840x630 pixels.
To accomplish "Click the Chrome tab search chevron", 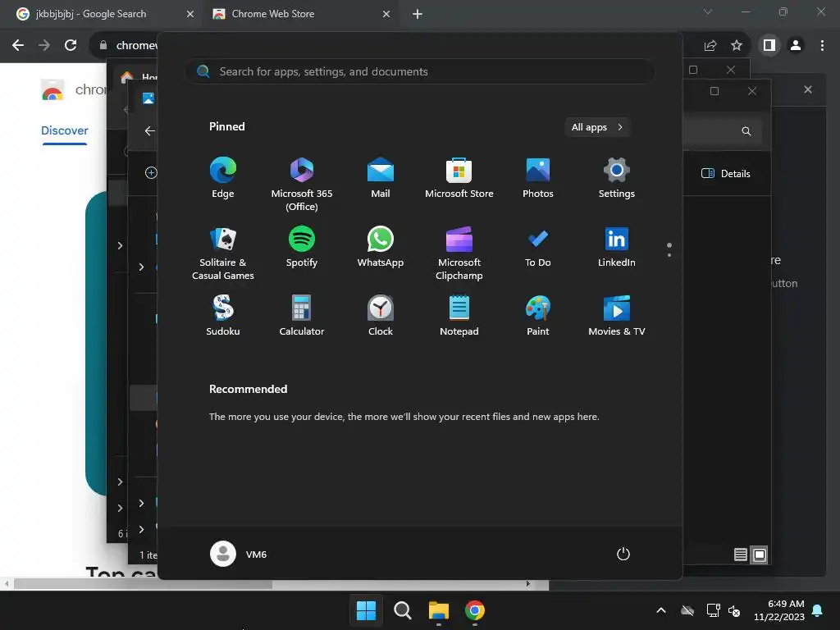I will coord(708,11).
